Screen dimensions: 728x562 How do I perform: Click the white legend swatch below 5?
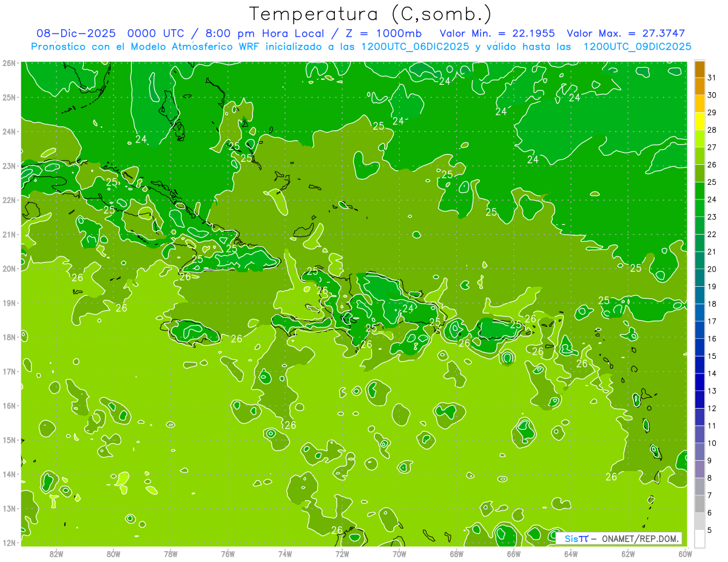click(x=699, y=538)
